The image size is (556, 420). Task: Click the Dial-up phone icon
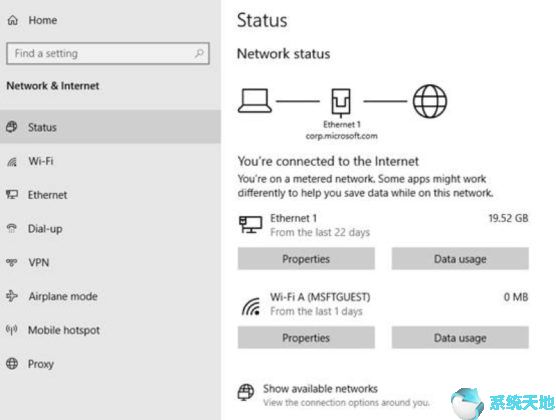(12, 228)
